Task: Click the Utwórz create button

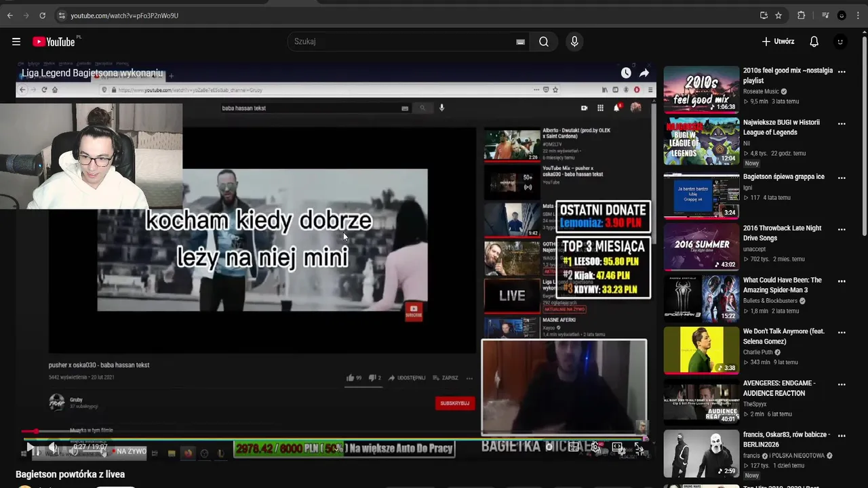Action: tap(778, 42)
